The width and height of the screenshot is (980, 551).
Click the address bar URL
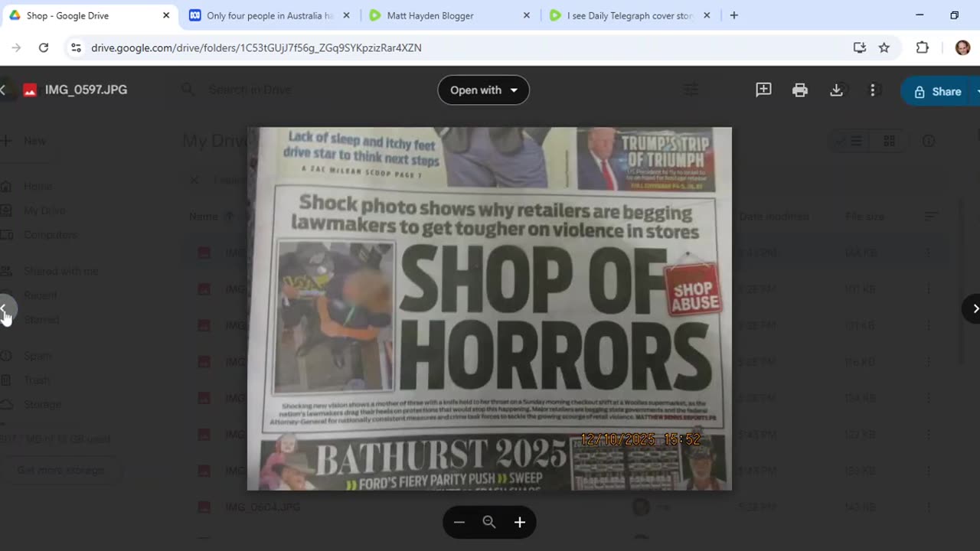pyautogui.click(x=256, y=47)
